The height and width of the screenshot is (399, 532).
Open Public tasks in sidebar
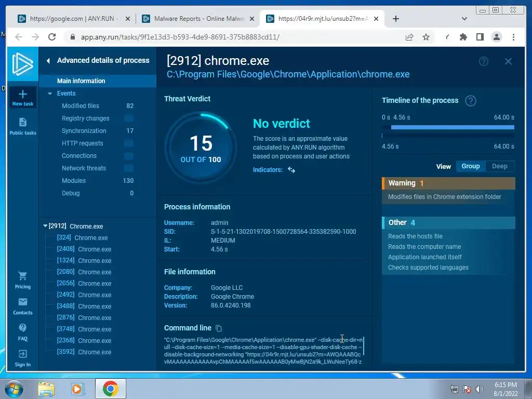coord(23,126)
